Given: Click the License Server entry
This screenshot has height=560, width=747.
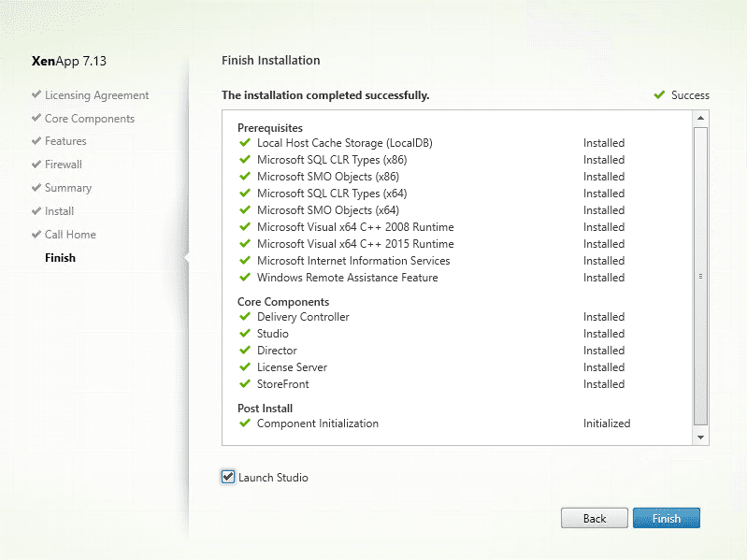Looking at the screenshot, I should (292, 367).
